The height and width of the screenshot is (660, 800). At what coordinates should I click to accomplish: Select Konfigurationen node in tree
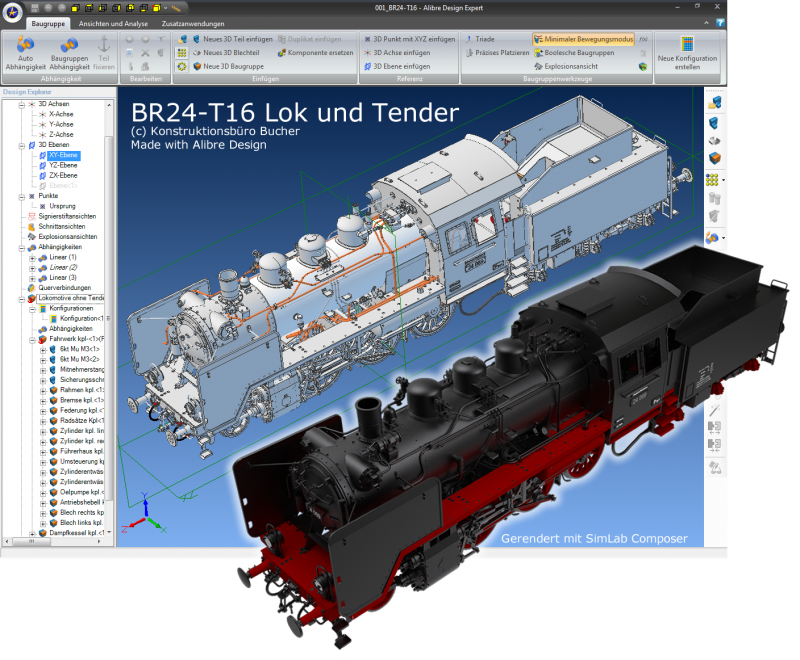point(71,308)
